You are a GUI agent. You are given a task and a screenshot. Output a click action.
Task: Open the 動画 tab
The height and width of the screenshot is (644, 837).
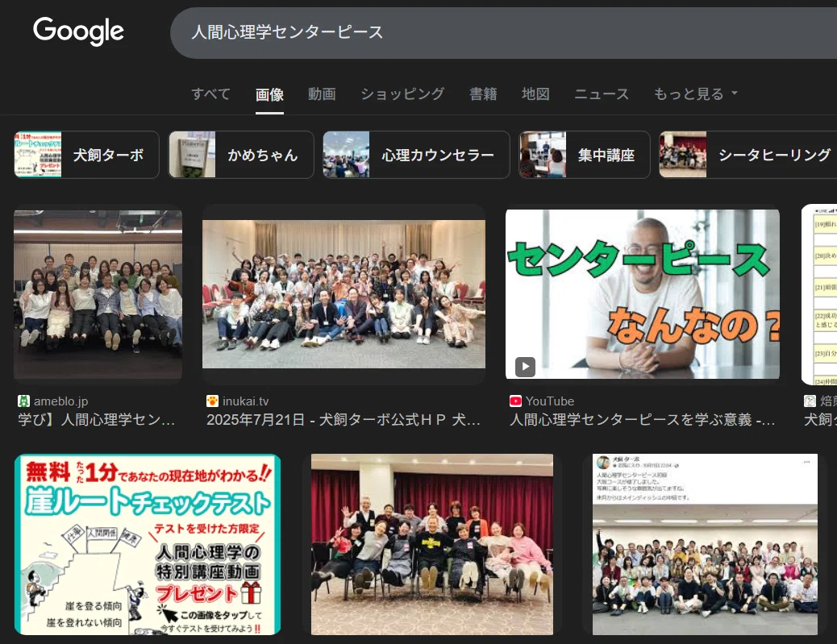322,94
